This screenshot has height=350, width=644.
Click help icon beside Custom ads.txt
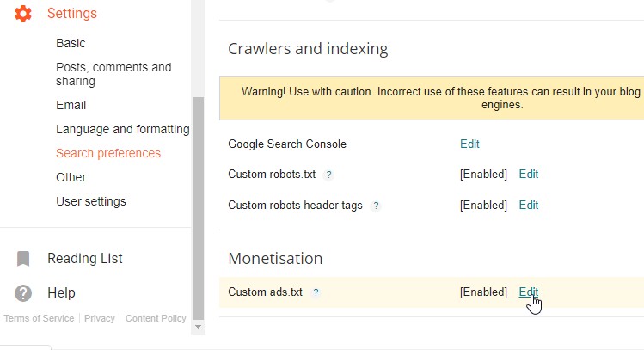316,292
